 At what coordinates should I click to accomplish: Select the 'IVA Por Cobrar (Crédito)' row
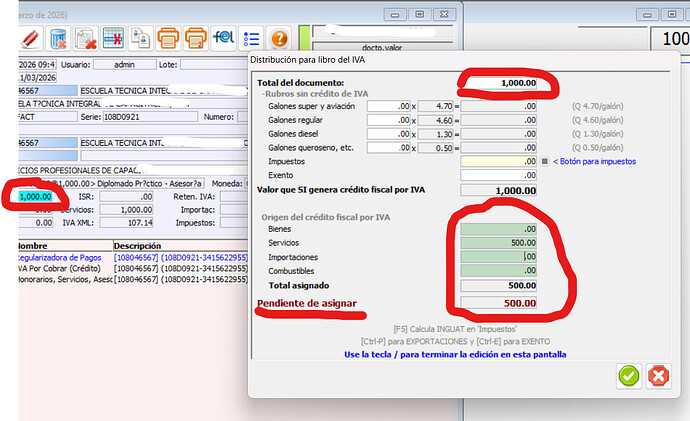(58, 270)
